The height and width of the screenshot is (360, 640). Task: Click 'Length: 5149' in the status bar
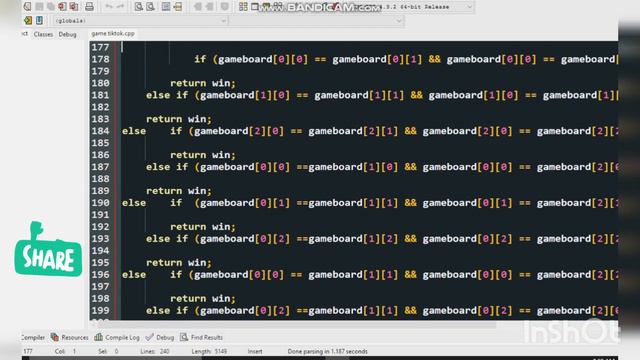point(209,351)
